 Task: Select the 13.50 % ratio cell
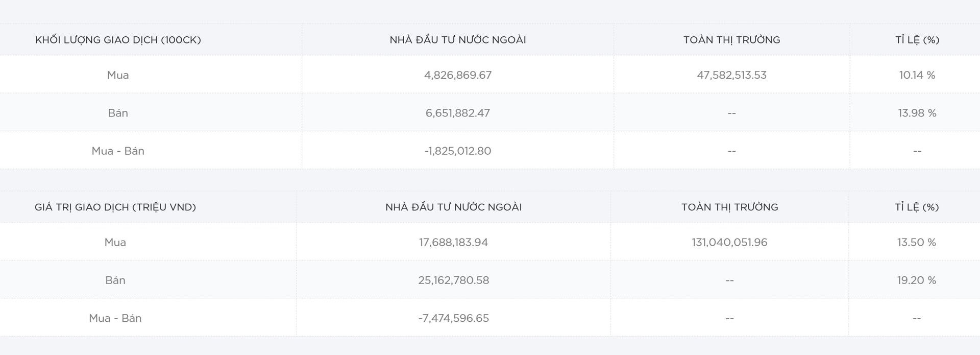(x=916, y=242)
